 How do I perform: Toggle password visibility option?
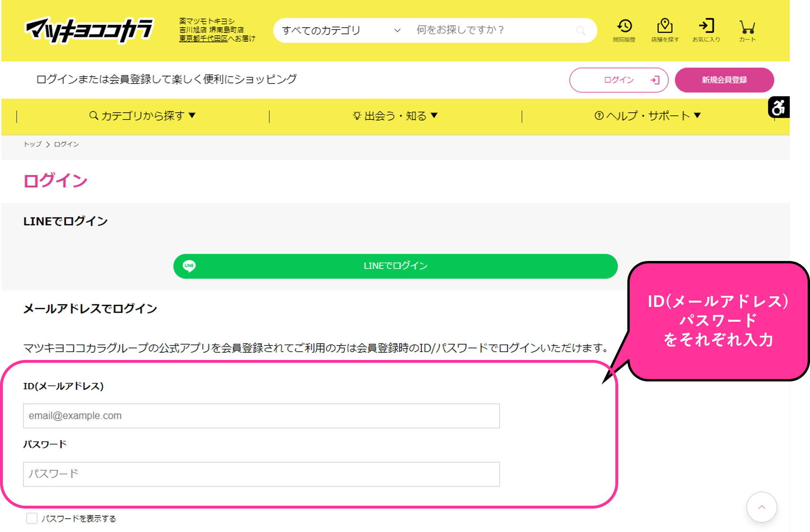pos(32,518)
